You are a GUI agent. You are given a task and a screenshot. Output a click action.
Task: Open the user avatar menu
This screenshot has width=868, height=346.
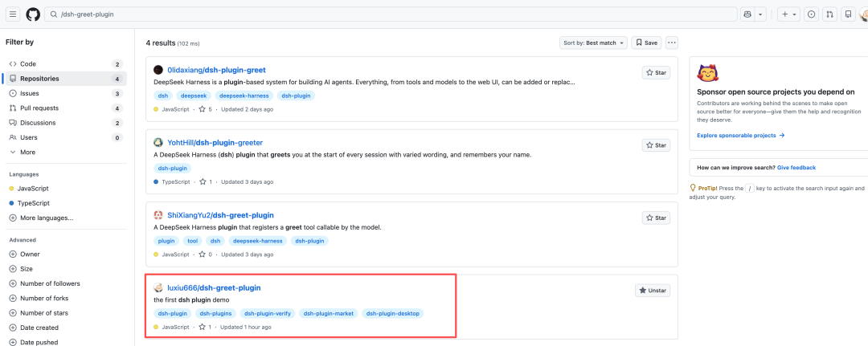click(x=863, y=15)
